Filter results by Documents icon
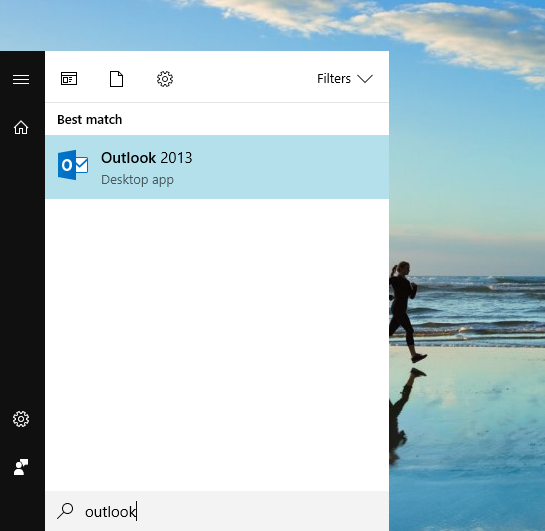Image resolution: width=545 pixels, height=531 pixels. coord(116,79)
